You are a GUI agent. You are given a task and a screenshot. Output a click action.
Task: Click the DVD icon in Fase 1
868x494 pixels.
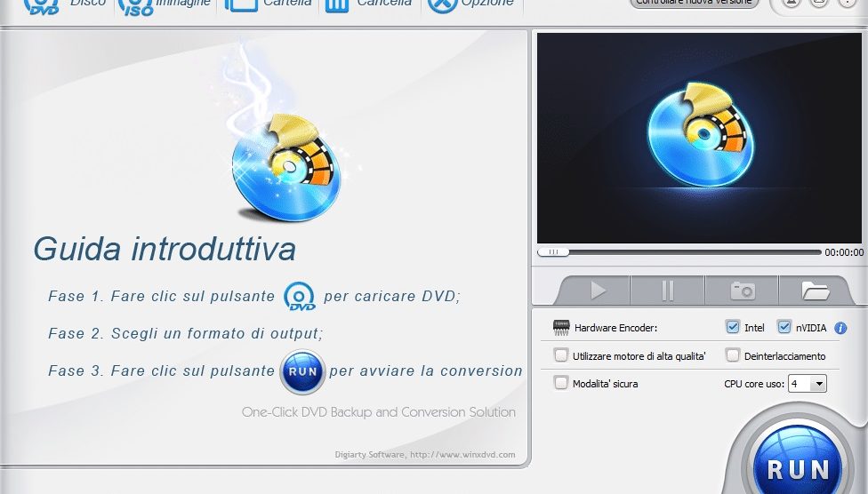(x=300, y=296)
